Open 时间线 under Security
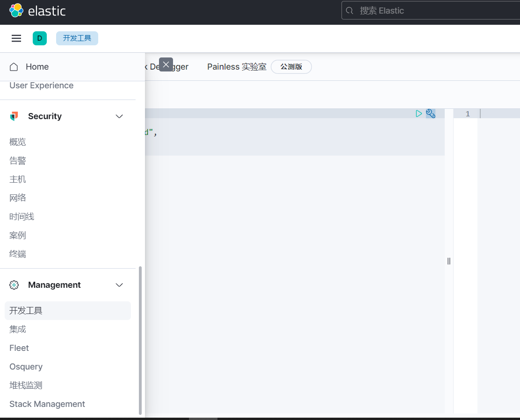The image size is (520, 420). [22, 217]
